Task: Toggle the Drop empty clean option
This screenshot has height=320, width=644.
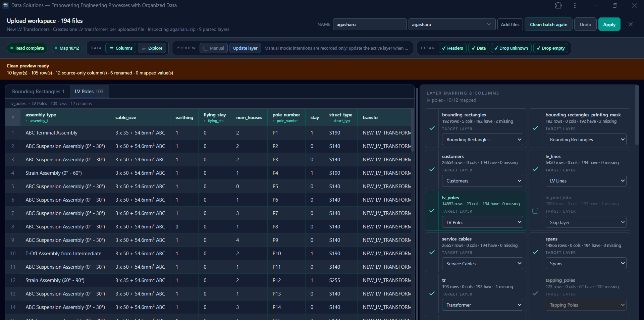Action: pos(551,48)
